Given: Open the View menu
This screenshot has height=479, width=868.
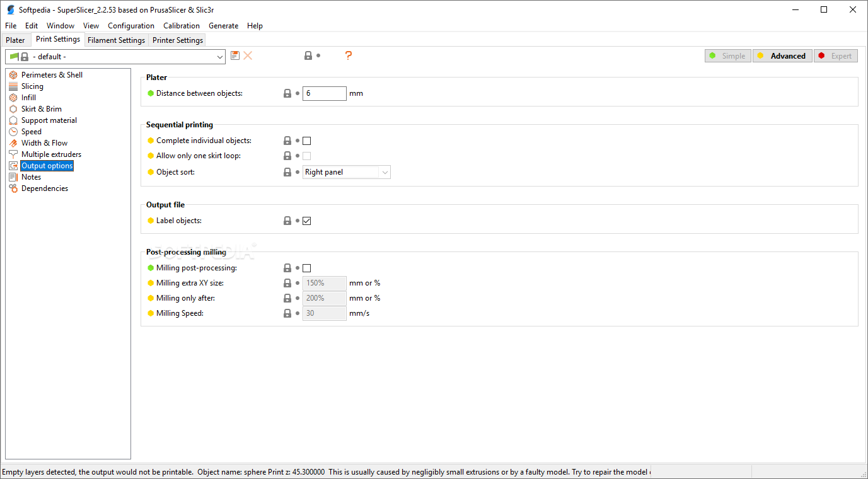Looking at the screenshot, I should coord(91,26).
